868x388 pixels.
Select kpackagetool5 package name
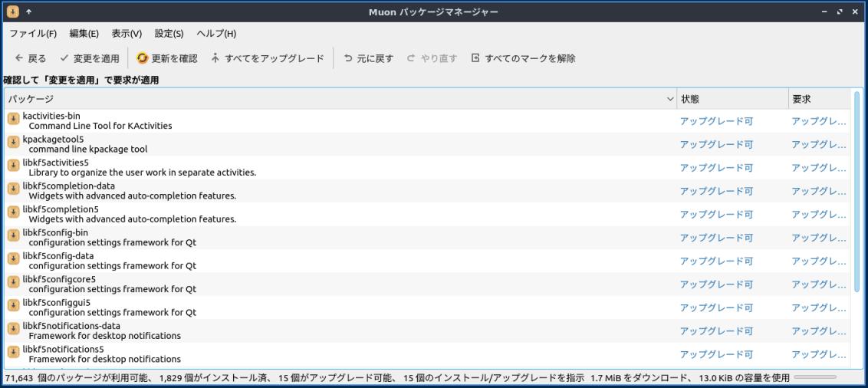pyautogui.click(x=53, y=139)
